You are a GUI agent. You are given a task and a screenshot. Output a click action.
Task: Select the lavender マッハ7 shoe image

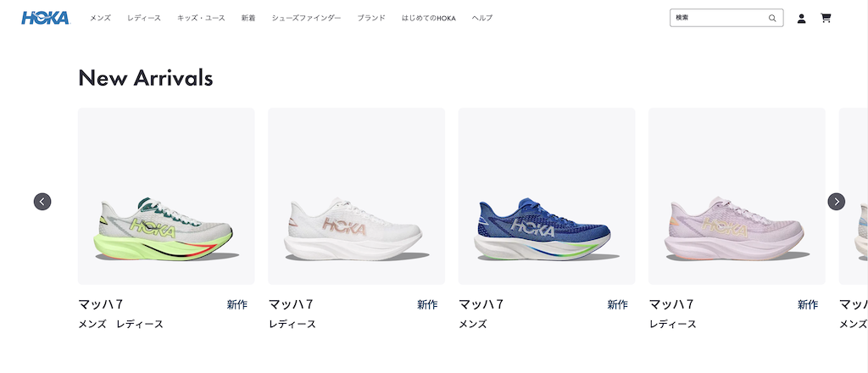point(737,196)
